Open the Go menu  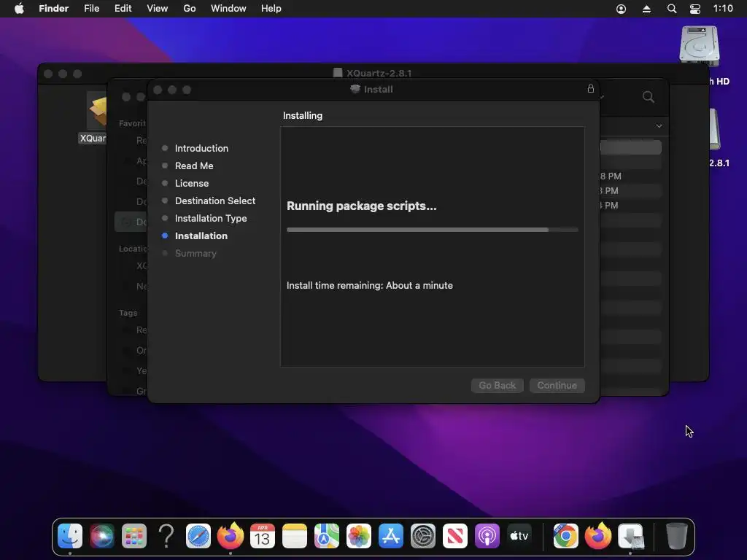190,9
